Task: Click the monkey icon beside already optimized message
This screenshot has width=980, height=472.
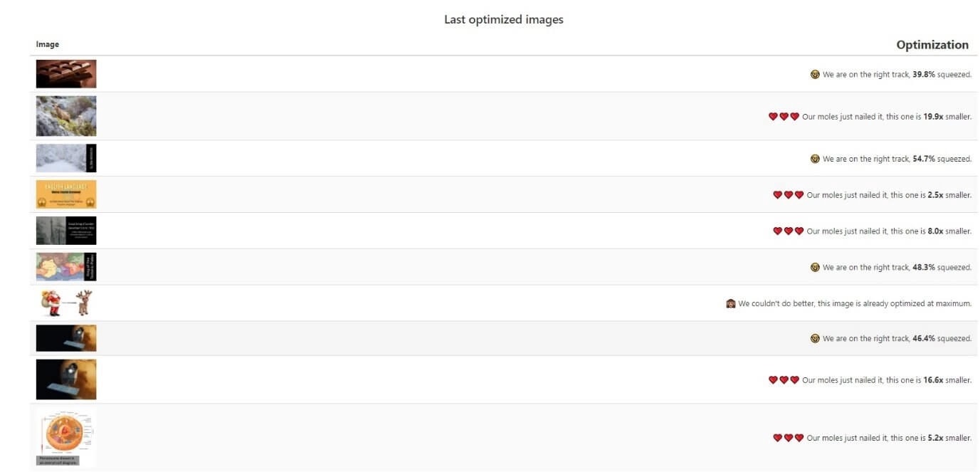Action: click(730, 303)
